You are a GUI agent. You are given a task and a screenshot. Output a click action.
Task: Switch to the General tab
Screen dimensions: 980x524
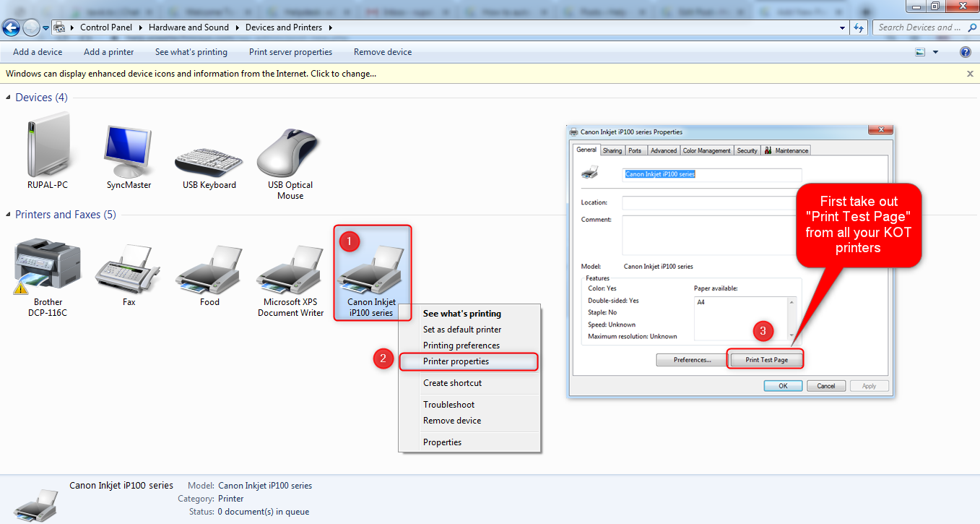[x=586, y=150]
